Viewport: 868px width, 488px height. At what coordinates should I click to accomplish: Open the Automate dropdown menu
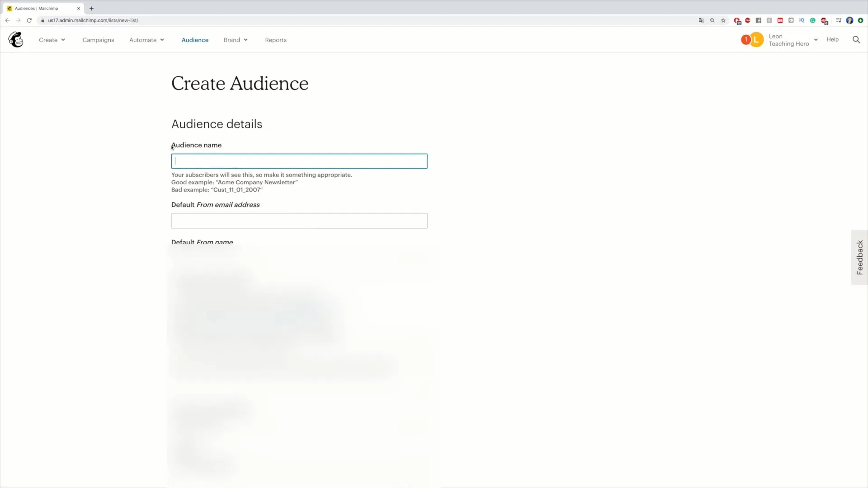[146, 40]
